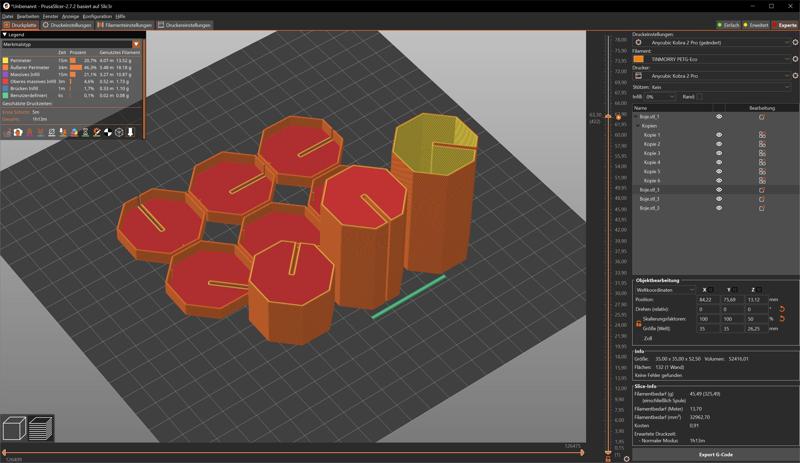Click the Position X input field
The image size is (800, 463).
[x=708, y=299]
